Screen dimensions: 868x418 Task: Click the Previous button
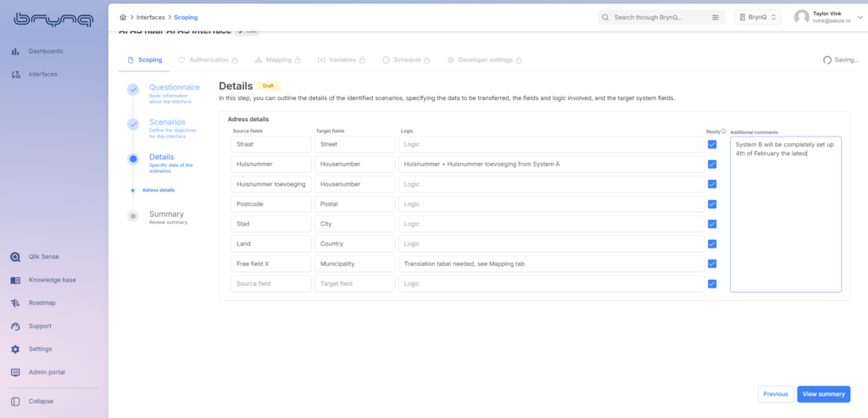(775, 394)
